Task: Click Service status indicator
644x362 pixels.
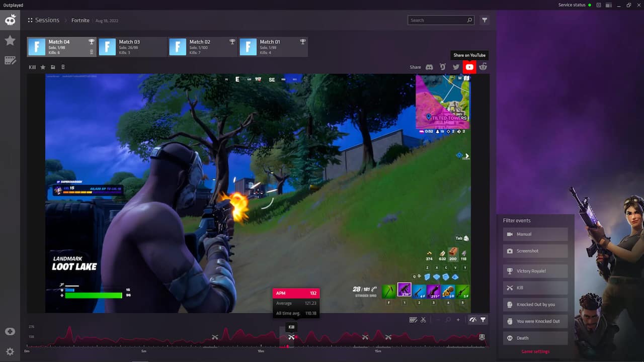Action: [575, 5]
